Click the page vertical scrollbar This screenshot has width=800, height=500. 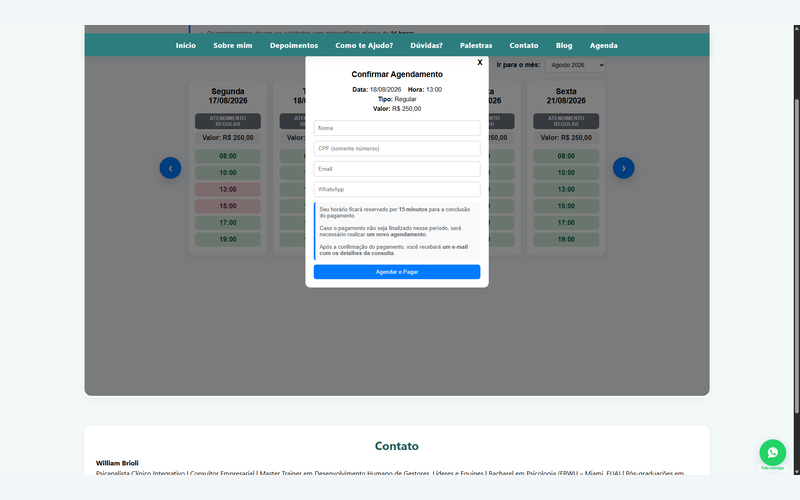(x=796, y=255)
